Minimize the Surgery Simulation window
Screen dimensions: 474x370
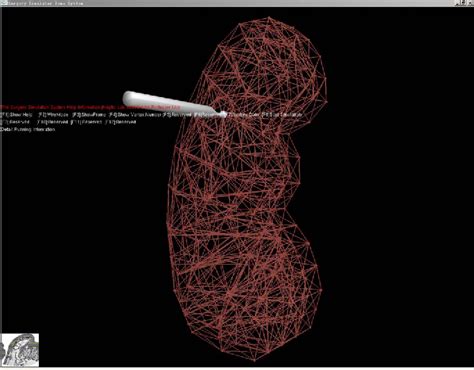tap(457, 3)
